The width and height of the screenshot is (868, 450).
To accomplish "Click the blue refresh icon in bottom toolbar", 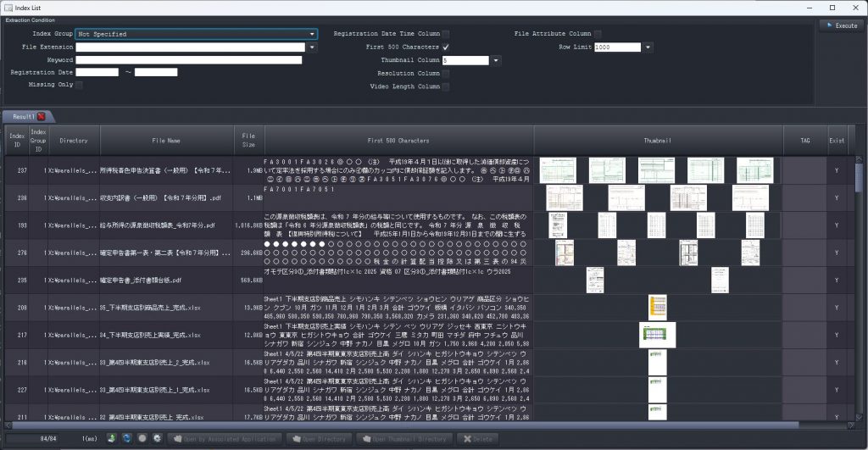I will (x=126, y=438).
